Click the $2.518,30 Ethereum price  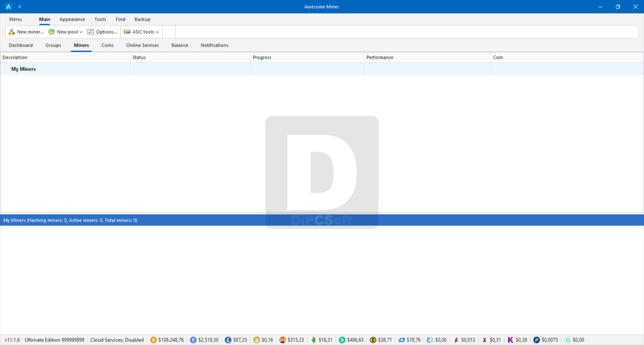pyautogui.click(x=208, y=340)
